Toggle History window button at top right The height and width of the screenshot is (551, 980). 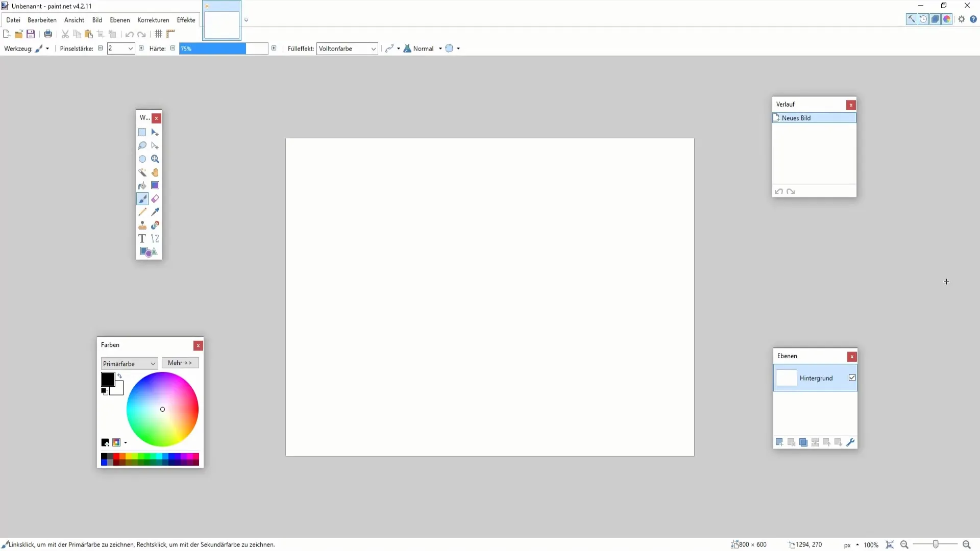click(x=923, y=19)
